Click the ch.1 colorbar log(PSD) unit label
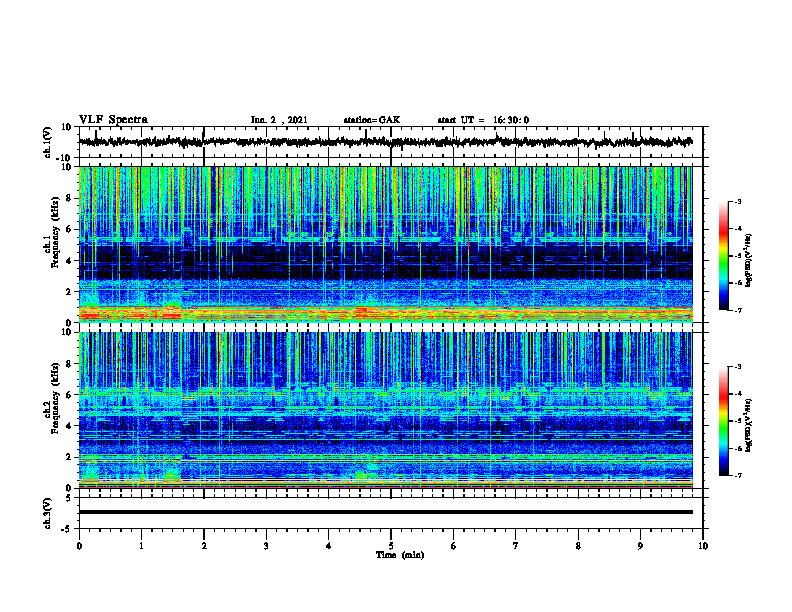Screen dimensions: 792x612 tap(749, 261)
